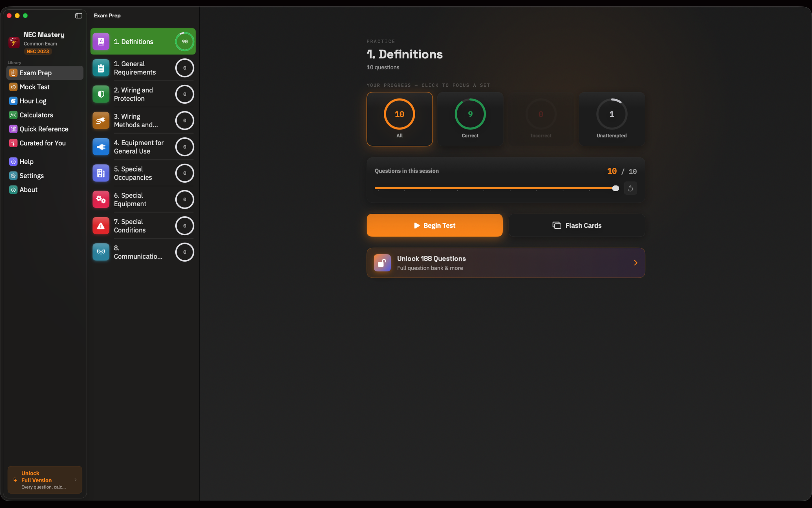Click the Communications antenna icon
This screenshot has height=508, width=812.
[x=101, y=252]
